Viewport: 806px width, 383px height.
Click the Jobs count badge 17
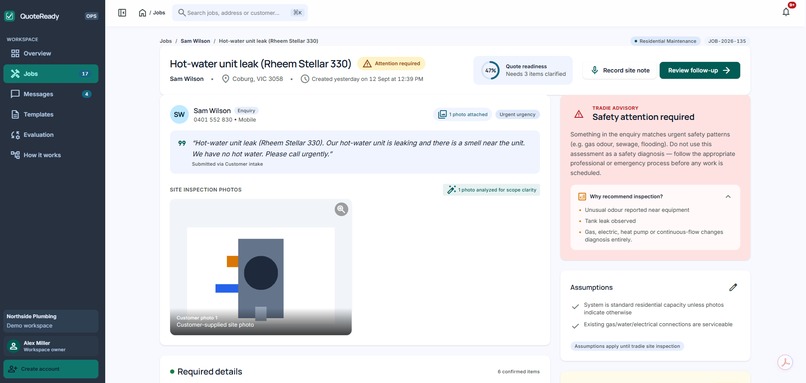click(85, 74)
